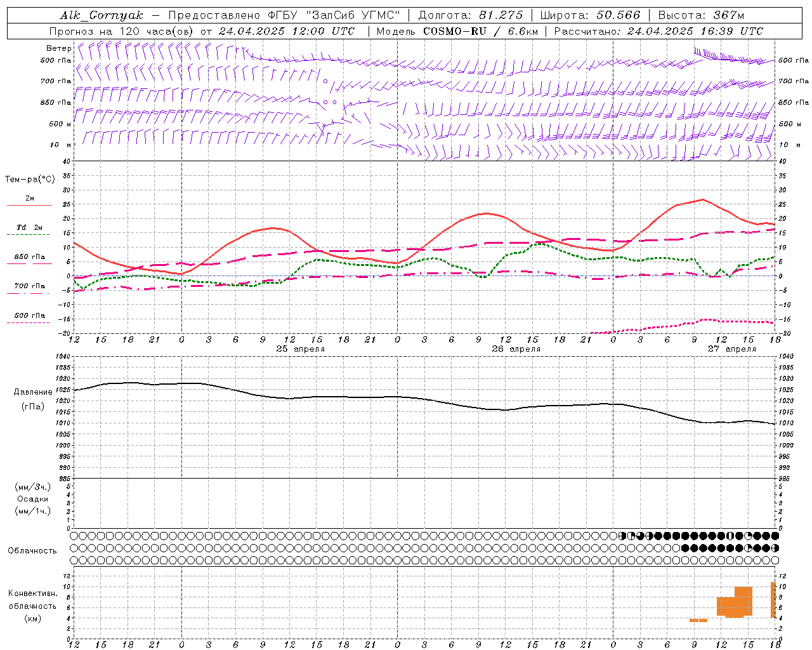812x650 pixels.
Task: Click the 'Конвективн.' convective cloud label
Action: click(32, 594)
